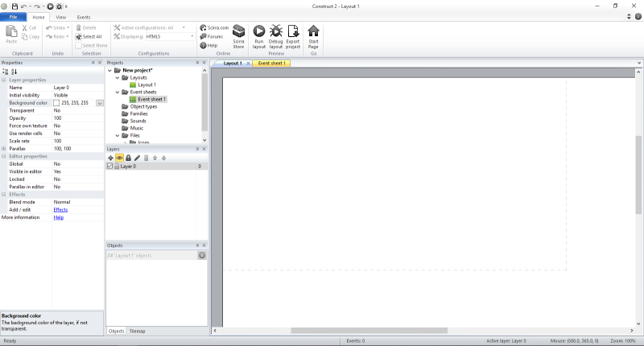Add a new layer with plus icon

110,158
